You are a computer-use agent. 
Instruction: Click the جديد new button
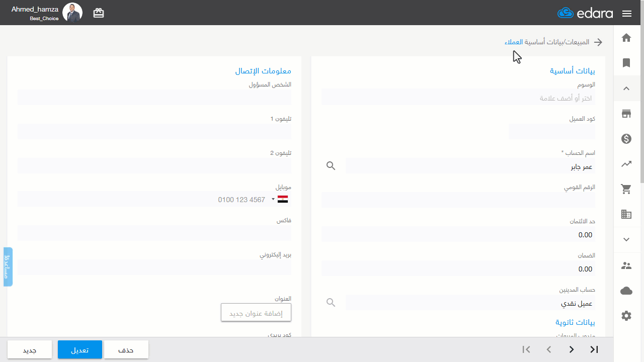coord(30,350)
